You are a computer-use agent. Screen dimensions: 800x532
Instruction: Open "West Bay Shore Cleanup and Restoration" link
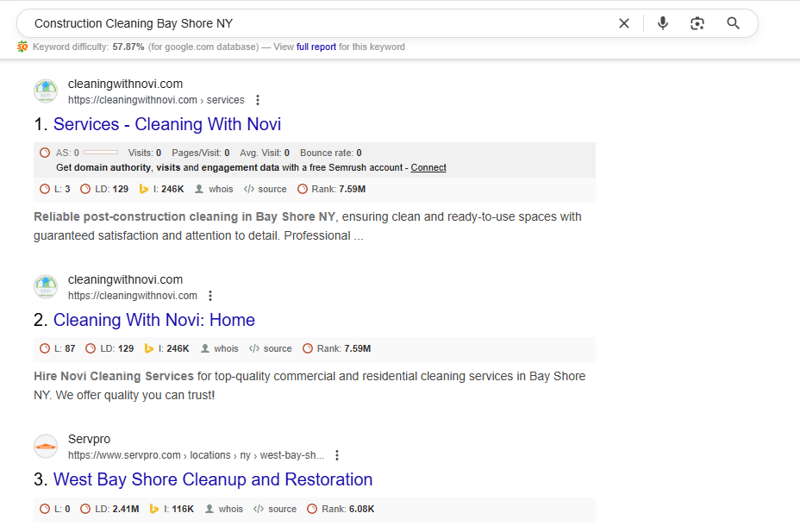point(213,479)
